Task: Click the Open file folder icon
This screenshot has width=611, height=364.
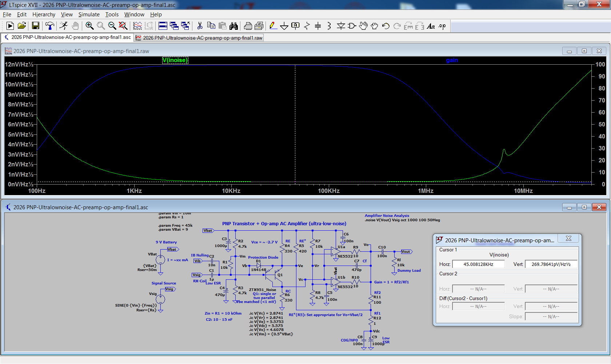Action: 22,26
